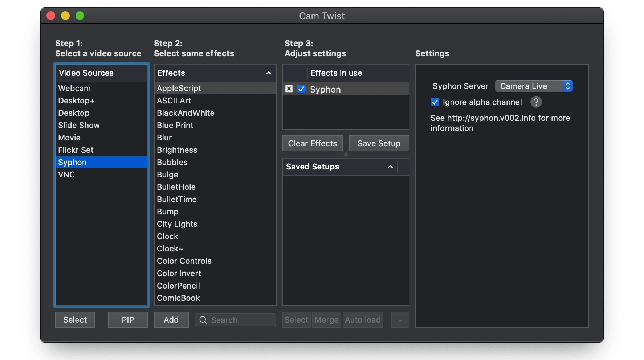Screen dimensions: 644x360
Task: Toggle the Syphon effect enabled checkbox
Action: click(x=301, y=89)
